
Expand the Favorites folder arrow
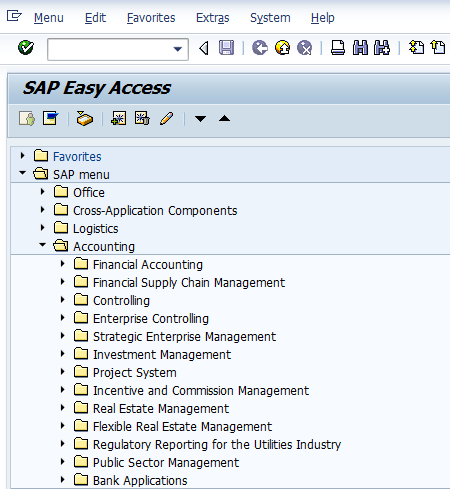22,156
